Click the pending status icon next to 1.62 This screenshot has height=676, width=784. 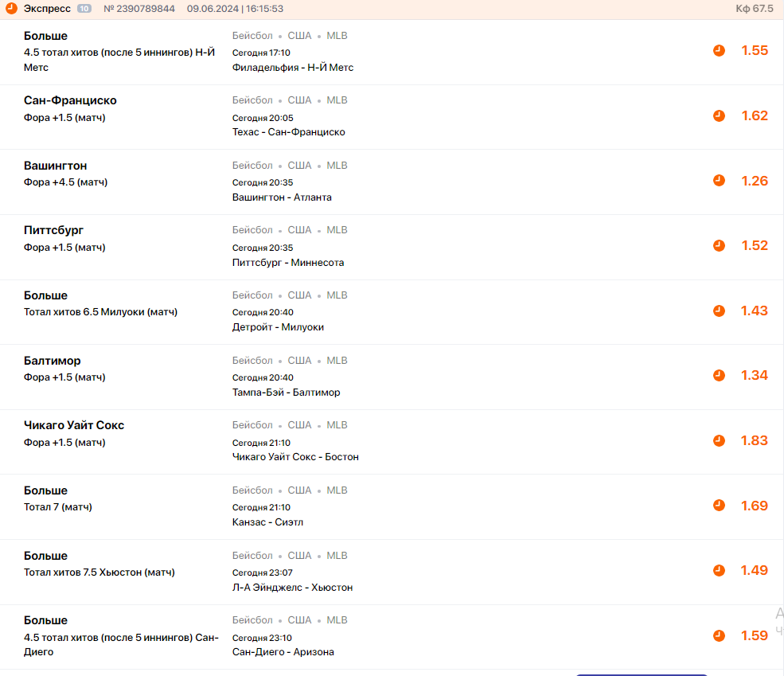[719, 116]
